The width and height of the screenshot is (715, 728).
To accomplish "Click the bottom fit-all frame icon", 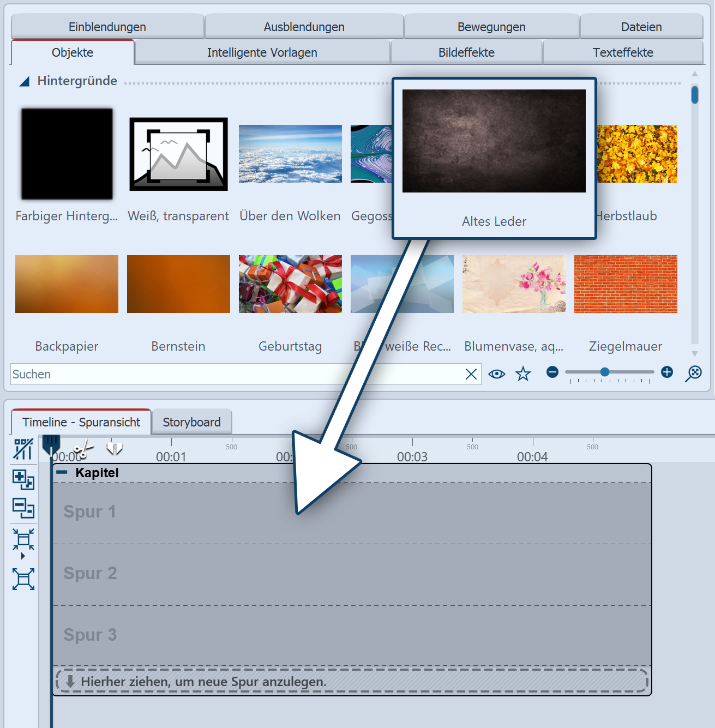I will click(x=23, y=579).
